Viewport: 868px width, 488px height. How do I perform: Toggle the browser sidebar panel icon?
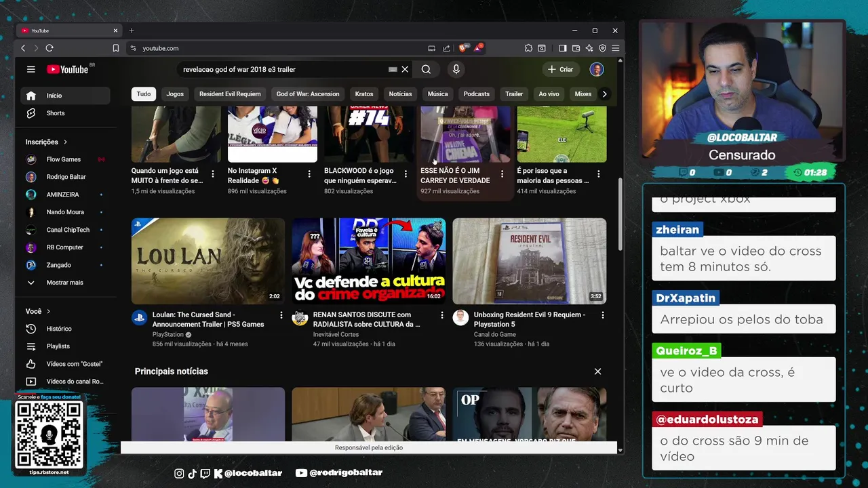pyautogui.click(x=562, y=48)
